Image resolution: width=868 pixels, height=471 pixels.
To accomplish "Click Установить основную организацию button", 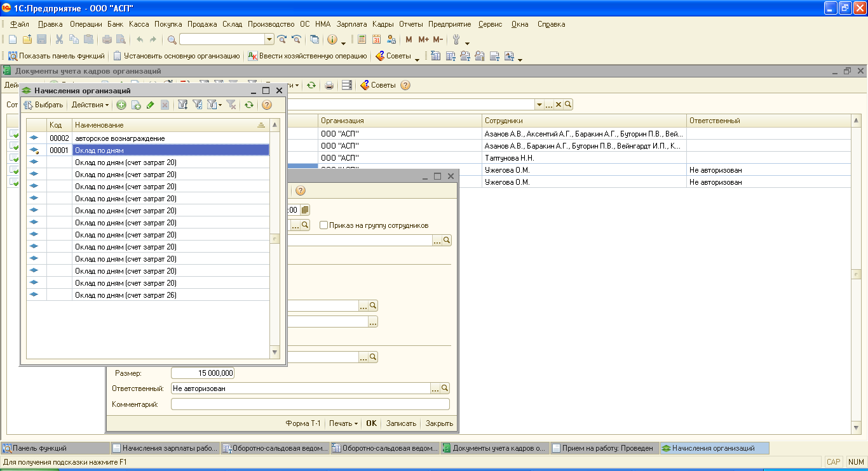I will tap(176, 56).
